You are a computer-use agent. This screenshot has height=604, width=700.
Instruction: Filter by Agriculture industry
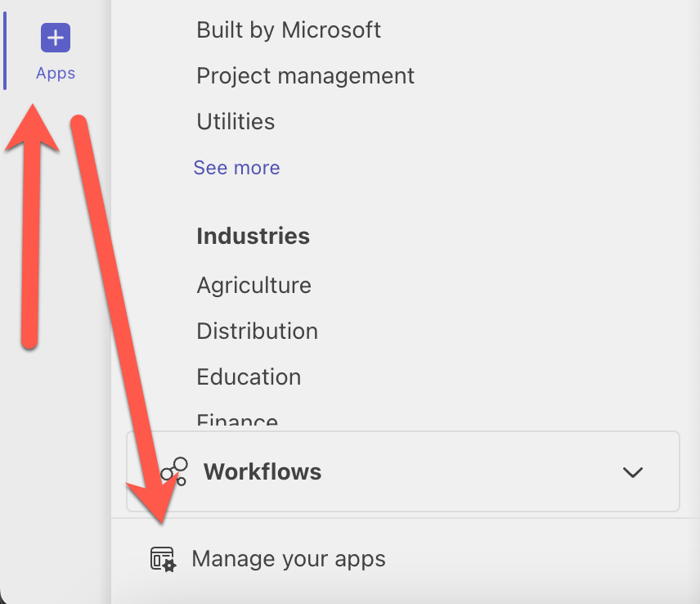(x=254, y=286)
